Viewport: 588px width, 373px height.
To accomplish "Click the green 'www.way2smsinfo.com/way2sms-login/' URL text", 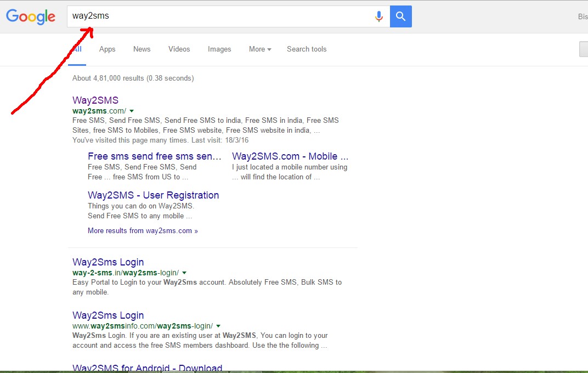I will coord(143,326).
